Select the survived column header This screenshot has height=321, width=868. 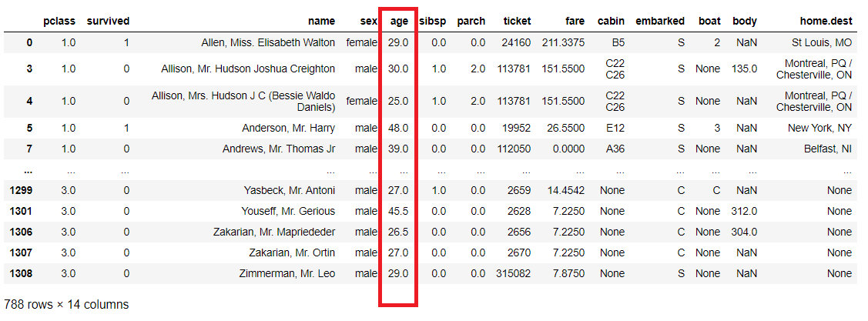click(107, 22)
